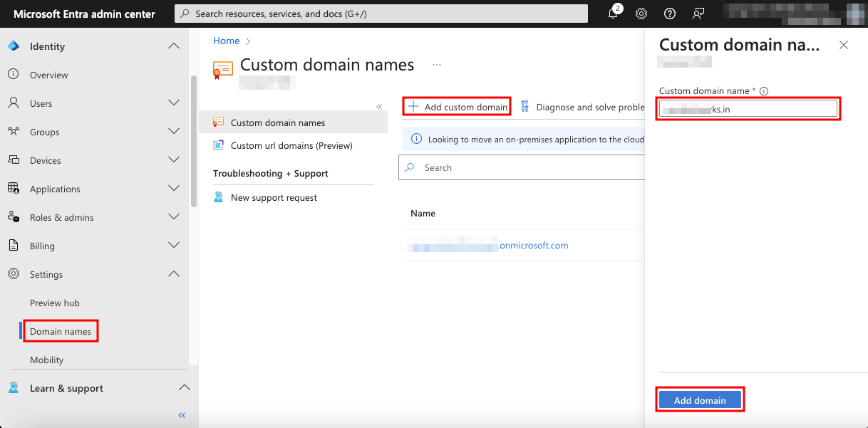
Task: Expand the Roles & admins chevron
Action: point(174,217)
